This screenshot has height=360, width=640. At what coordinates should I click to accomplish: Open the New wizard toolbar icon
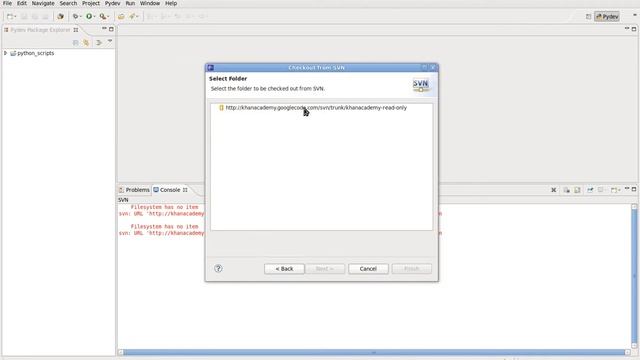click(x=10, y=16)
